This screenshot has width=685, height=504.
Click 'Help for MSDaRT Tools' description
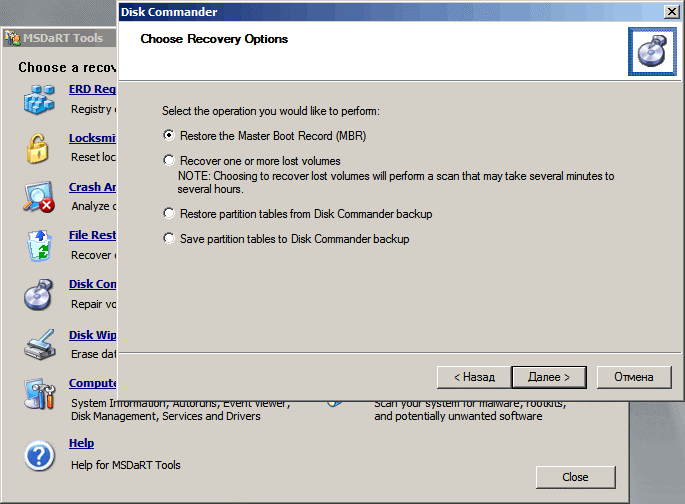tap(126, 465)
